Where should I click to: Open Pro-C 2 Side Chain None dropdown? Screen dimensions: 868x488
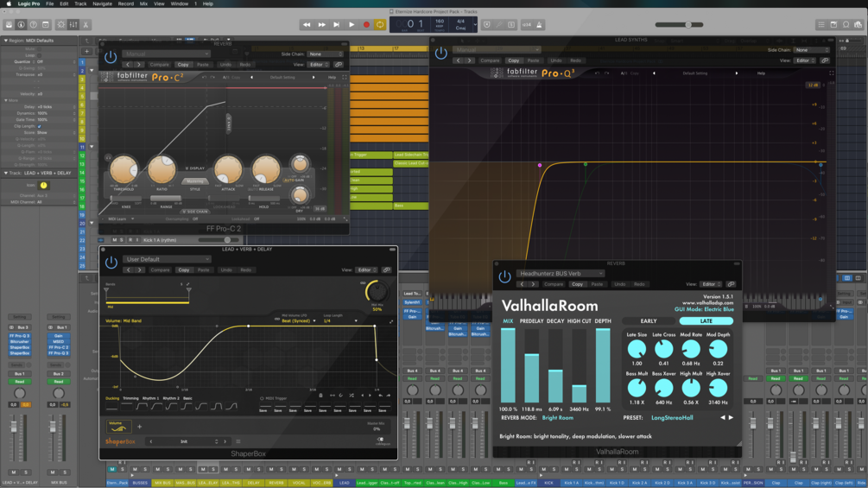click(325, 54)
